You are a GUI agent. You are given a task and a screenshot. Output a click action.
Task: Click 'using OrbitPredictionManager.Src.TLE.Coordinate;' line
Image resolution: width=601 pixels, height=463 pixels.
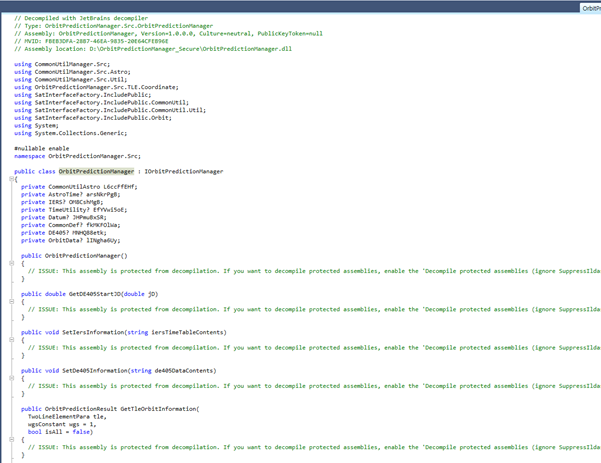click(96, 87)
